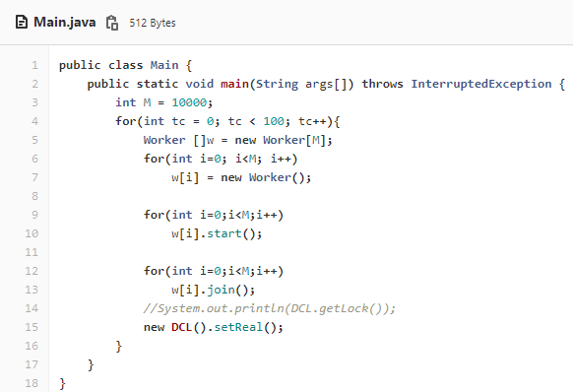Copy file path using clipboard icon
The image size is (573, 392).
click(x=112, y=23)
